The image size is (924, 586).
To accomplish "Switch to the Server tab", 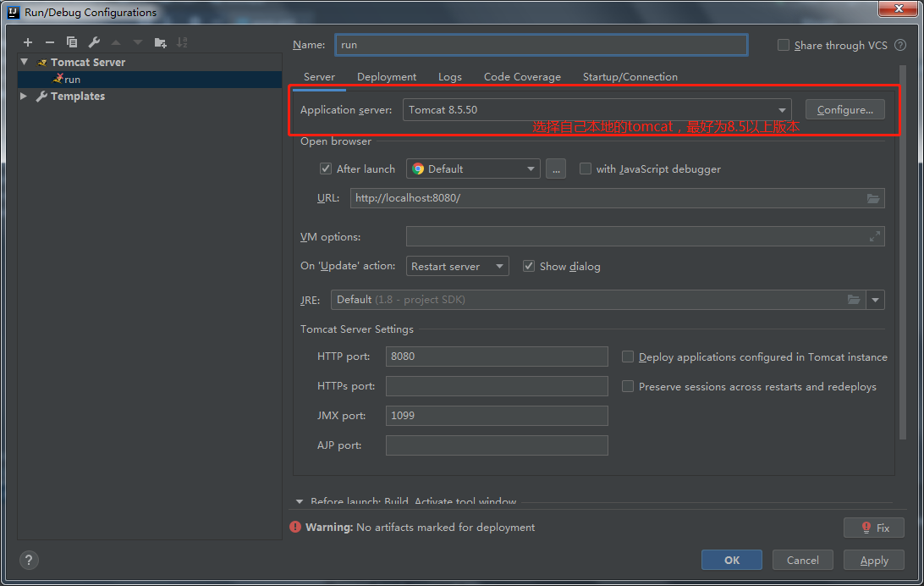I will point(319,77).
